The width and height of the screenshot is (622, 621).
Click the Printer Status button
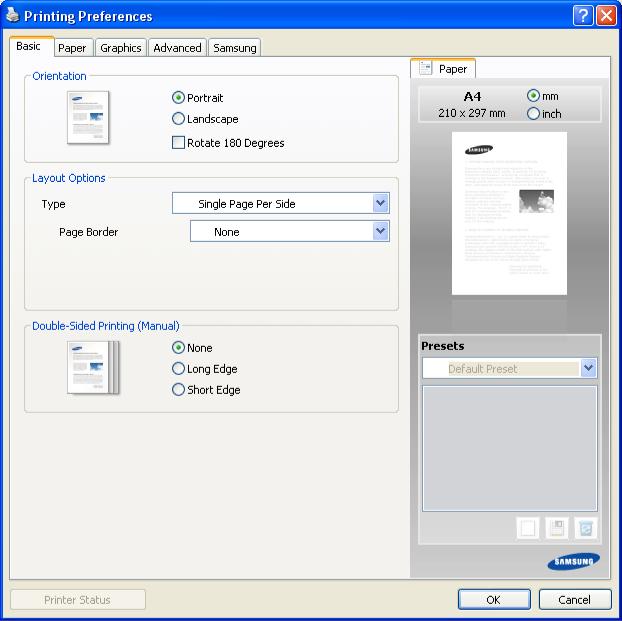tap(78, 599)
